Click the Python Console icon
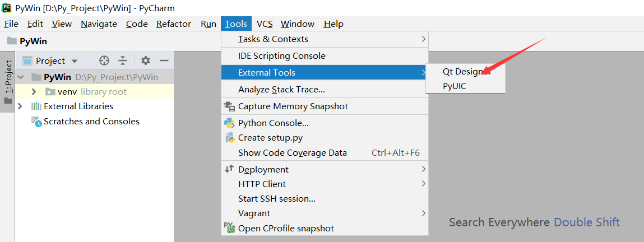 pos(229,123)
